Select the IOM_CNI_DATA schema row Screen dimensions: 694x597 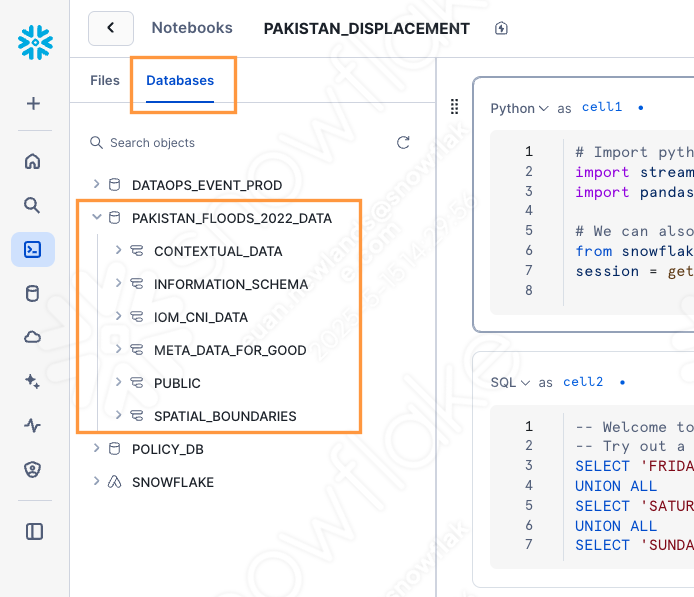pyautogui.click(x=201, y=317)
